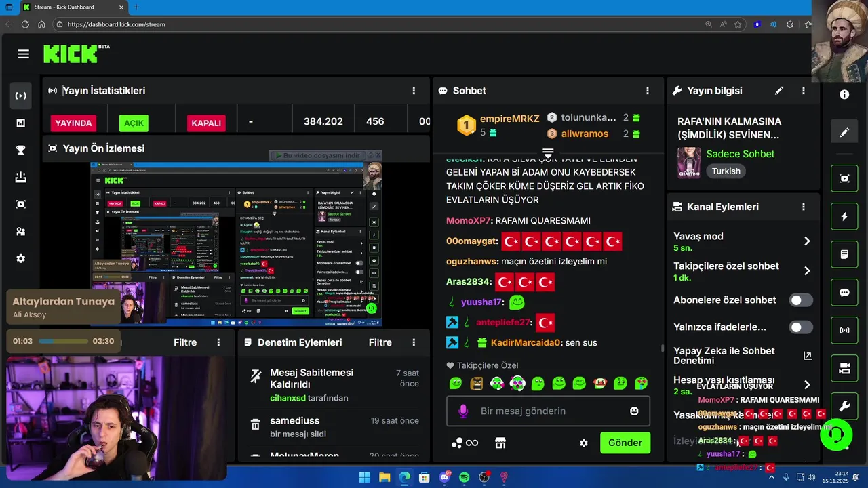
Task: Click the Bir mesaj gönderin input field
Action: pos(548,411)
